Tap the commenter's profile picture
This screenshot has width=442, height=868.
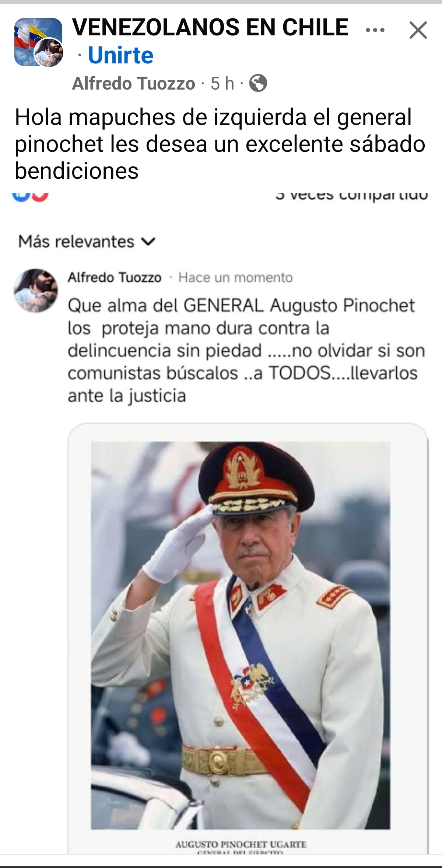[36, 290]
